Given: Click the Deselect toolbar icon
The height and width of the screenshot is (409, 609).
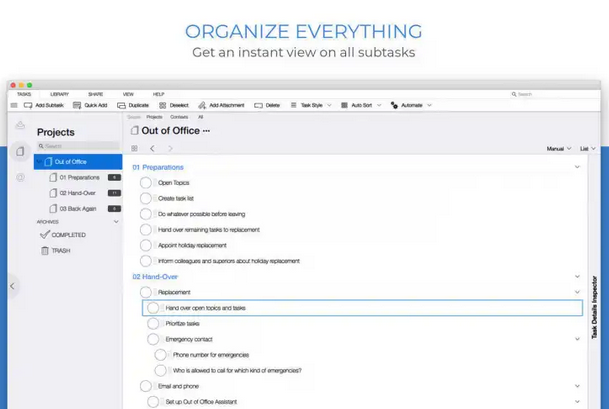Looking at the screenshot, I should [162, 105].
